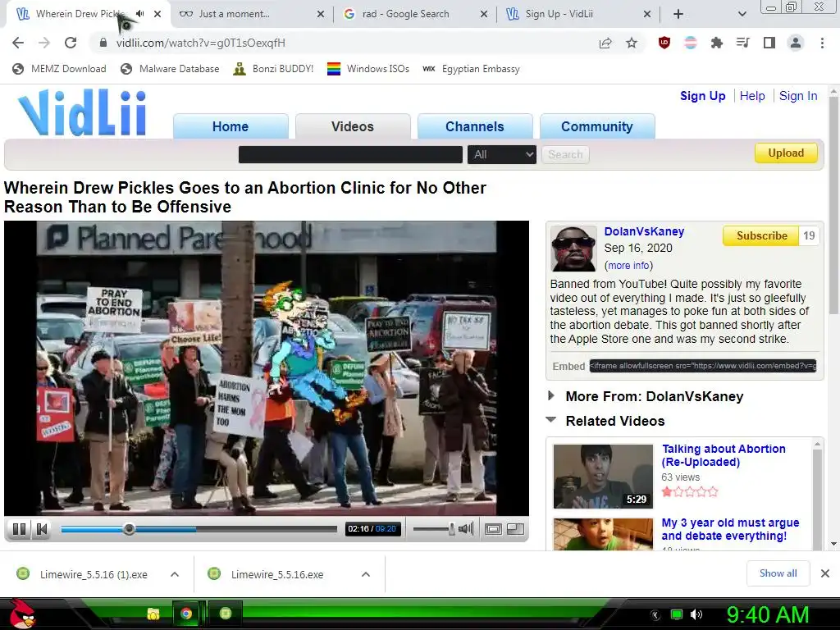This screenshot has height=630, width=840.
Task: Click the Help link
Action: point(752,96)
